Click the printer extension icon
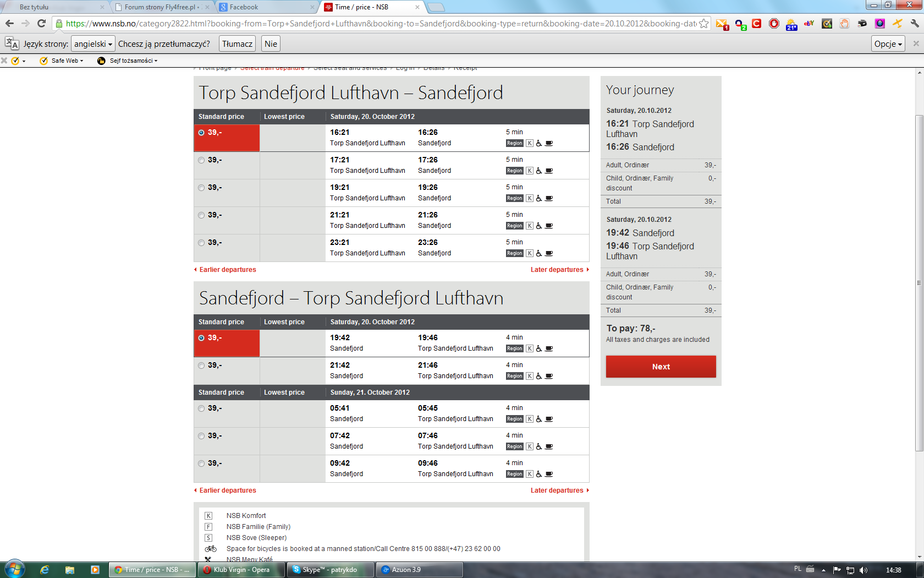This screenshot has height=578, width=924. coord(862,24)
